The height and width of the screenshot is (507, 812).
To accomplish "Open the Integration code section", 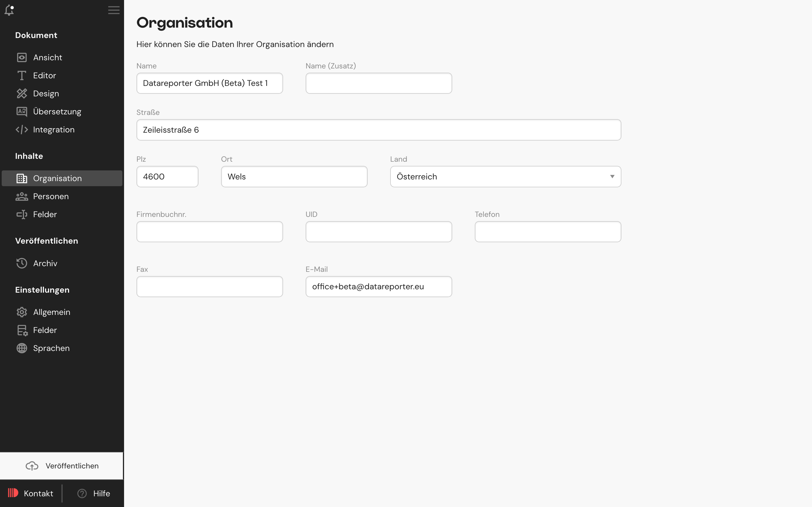I will click(x=54, y=130).
